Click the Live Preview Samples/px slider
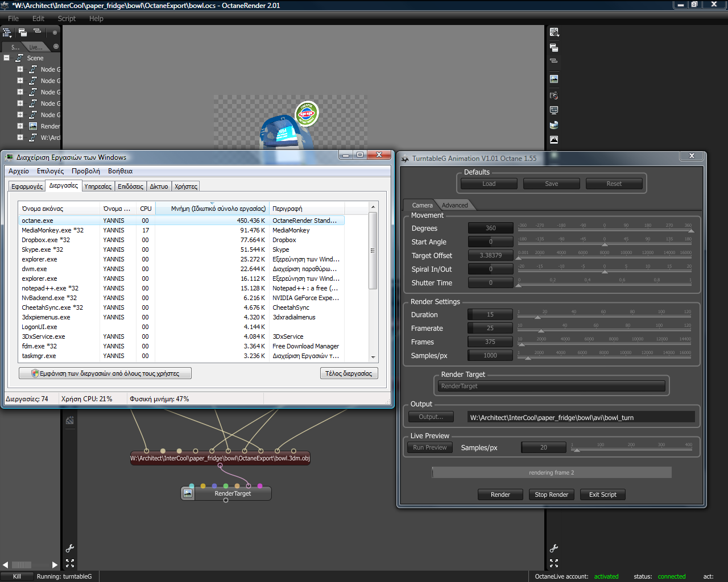728x582 pixels. pyautogui.click(x=631, y=450)
